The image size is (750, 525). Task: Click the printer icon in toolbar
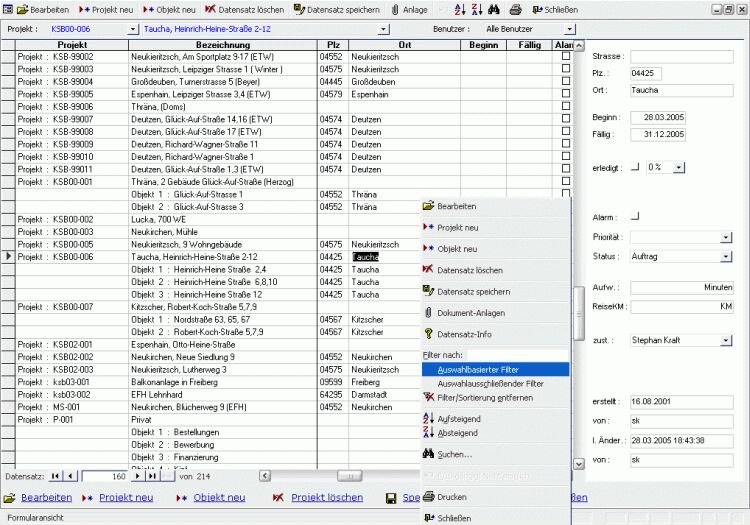[515, 9]
